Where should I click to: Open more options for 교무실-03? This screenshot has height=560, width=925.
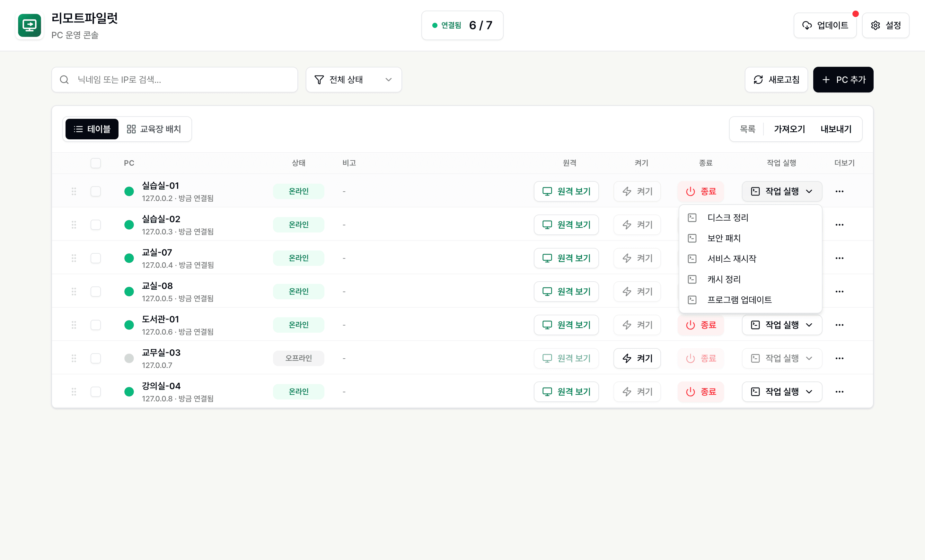click(840, 358)
